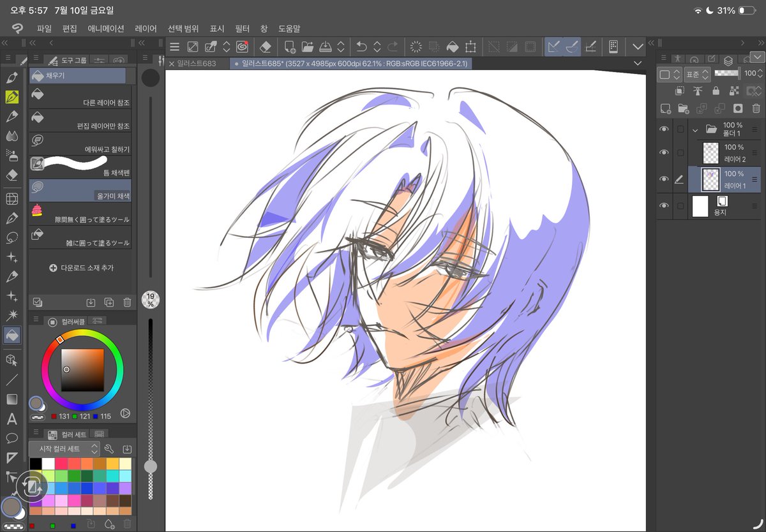Select the Gradient tool
This screenshot has height=532, width=766.
tap(11, 399)
